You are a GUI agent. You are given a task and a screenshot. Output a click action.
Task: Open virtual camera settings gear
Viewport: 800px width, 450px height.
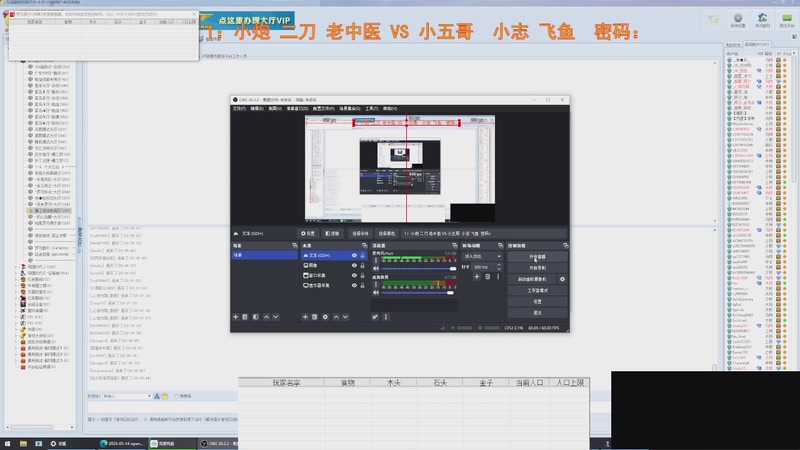[x=562, y=279]
